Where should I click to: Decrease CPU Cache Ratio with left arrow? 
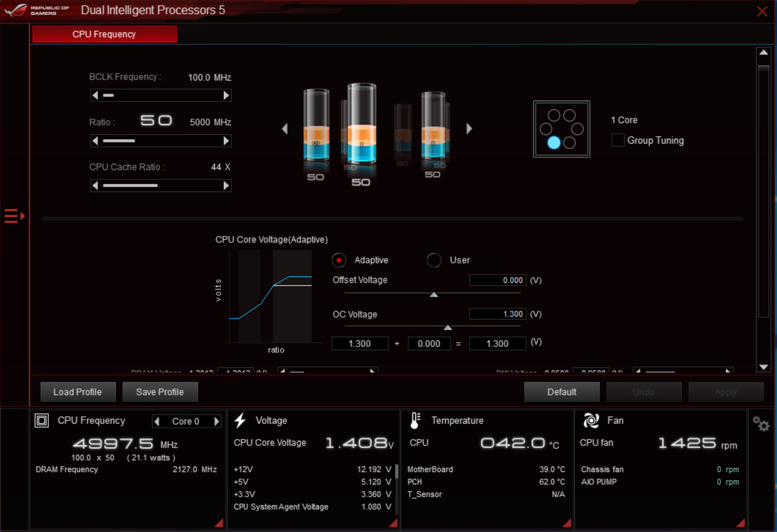tap(95, 186)
